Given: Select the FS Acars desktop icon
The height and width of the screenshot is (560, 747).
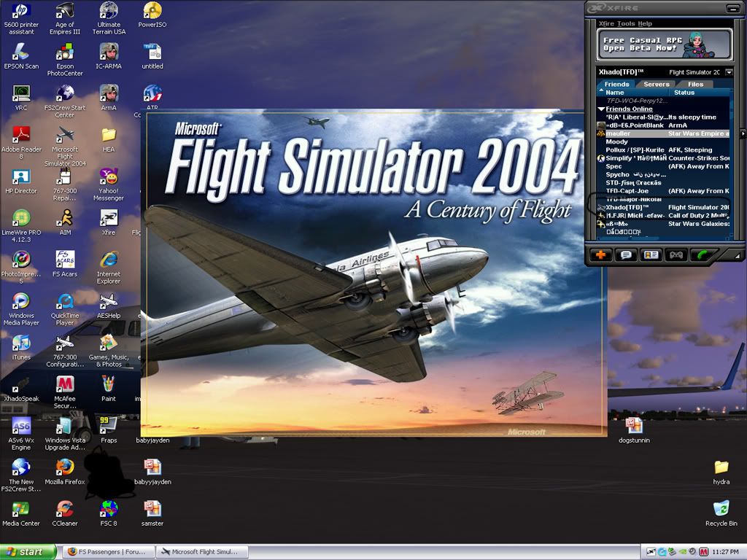Looking at the screenshot, I should tap(65, 264).
